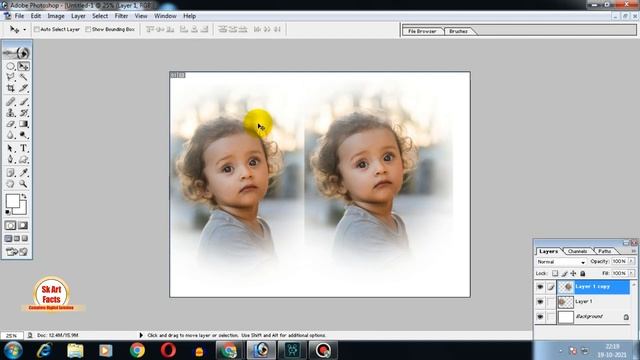Toggle lock transparent pixels
The image size is (640, 360).
tap(555, 273)
